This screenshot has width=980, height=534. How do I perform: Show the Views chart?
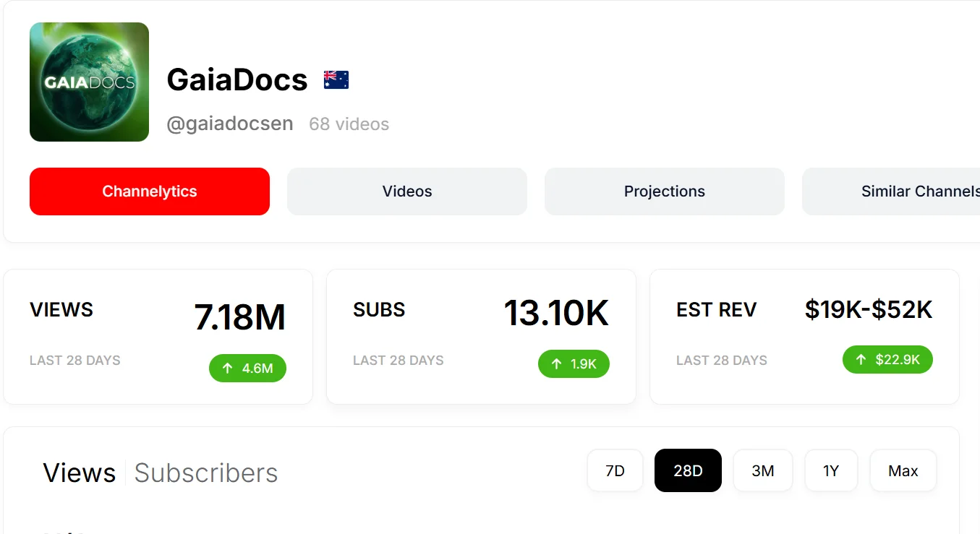[x=80, y=473]
